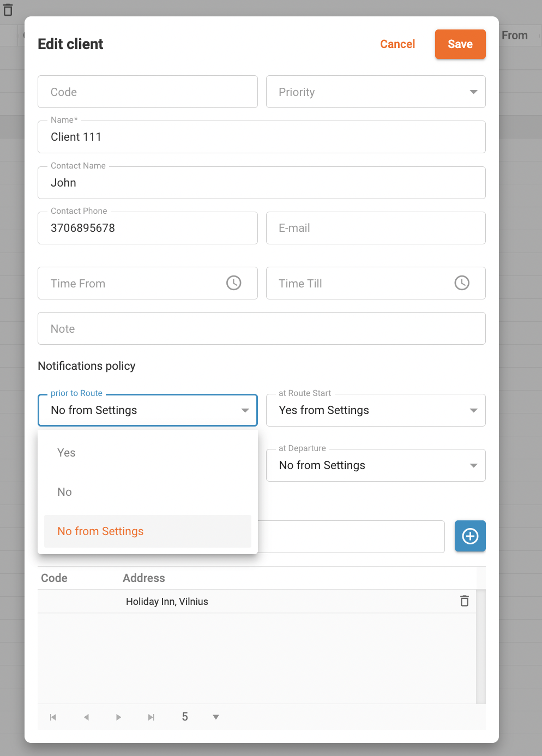Go to last page of address table
The image size is (542, 756).
tap(151, 717)
